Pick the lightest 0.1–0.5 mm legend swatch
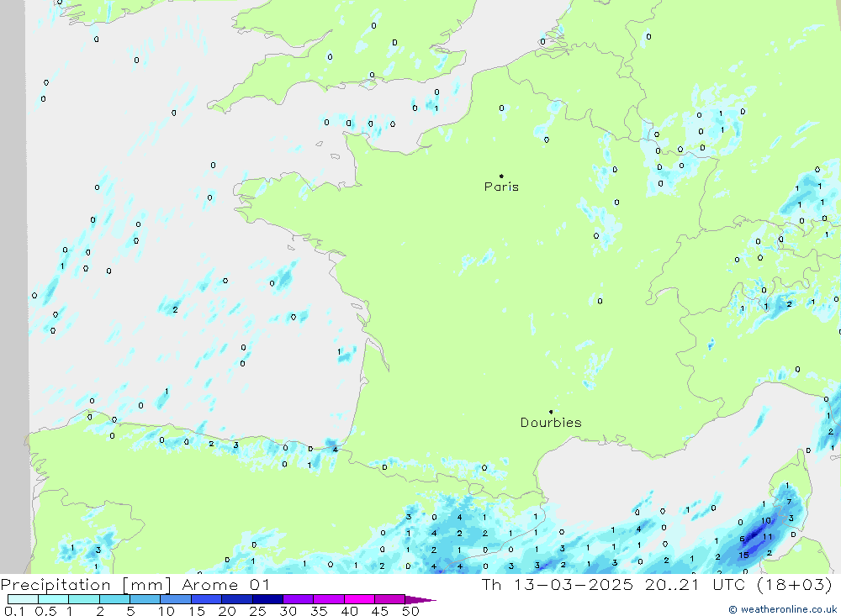This screenshot has height=616, width=841. (x=23, y=599)
